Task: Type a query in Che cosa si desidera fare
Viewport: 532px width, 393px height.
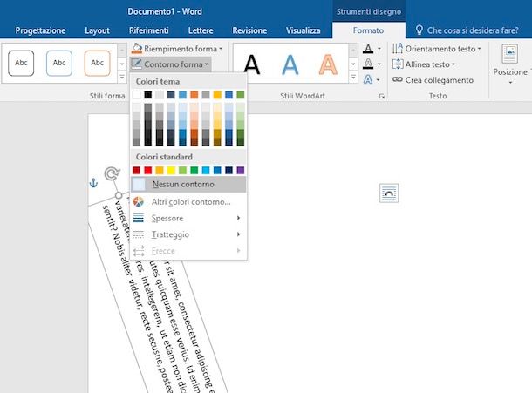Action: coord(473,30)
